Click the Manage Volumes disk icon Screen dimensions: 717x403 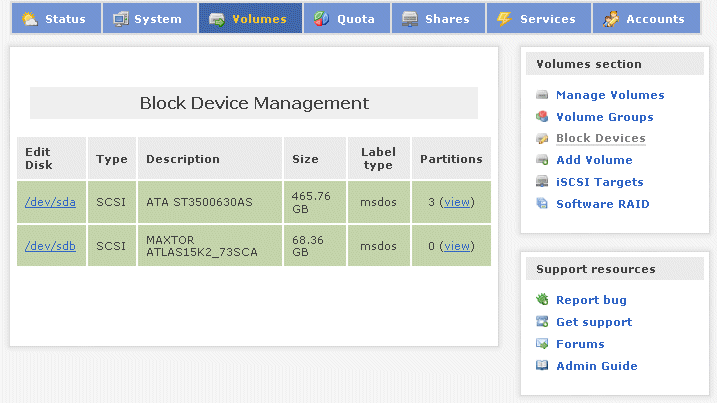pos(542,96)
